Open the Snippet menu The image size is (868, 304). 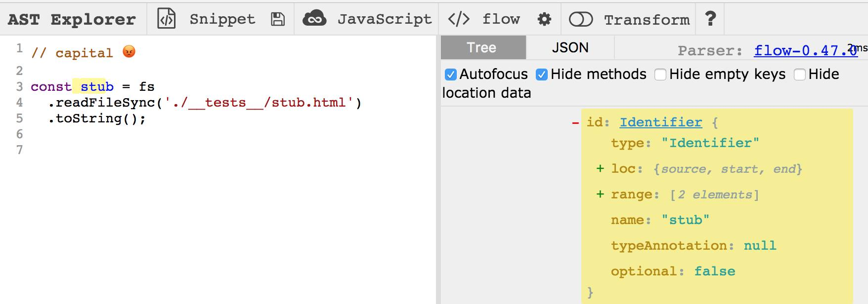tap(222, 19)
